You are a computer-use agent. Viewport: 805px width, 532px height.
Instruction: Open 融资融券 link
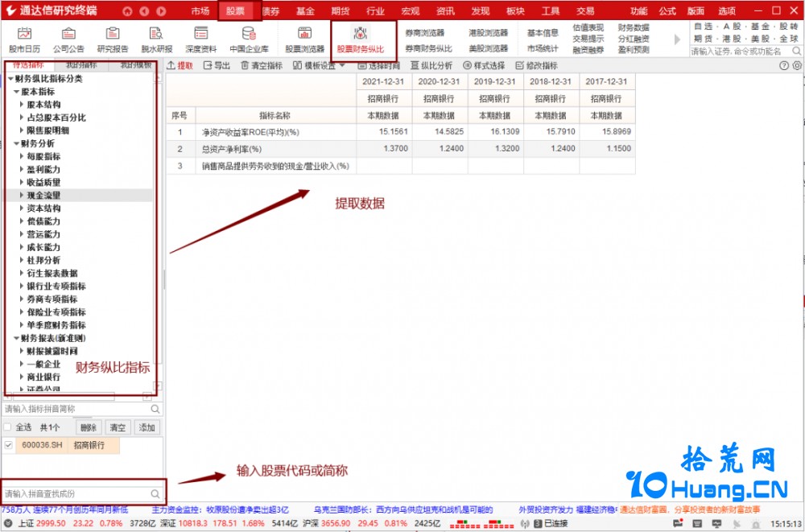[588, 50]
